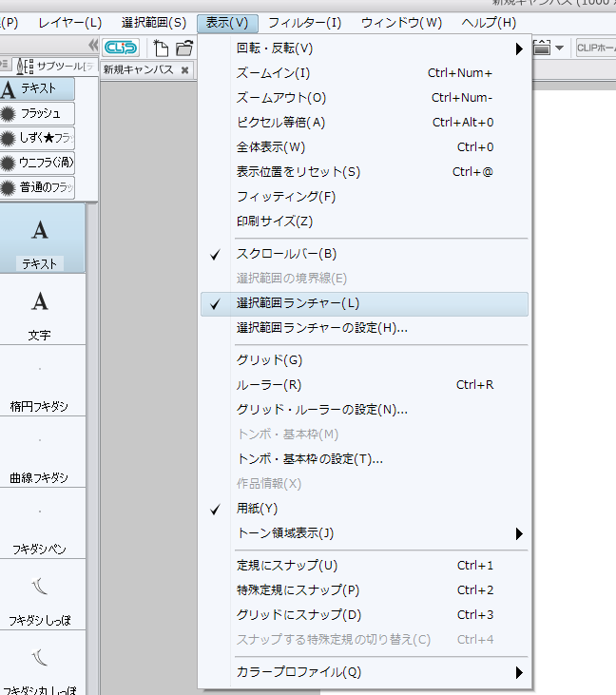This screenshot has height=695, width=616.
Task: Open グリッド・ルーラーの設定(N)...
Action: click(x=364, y=410)
